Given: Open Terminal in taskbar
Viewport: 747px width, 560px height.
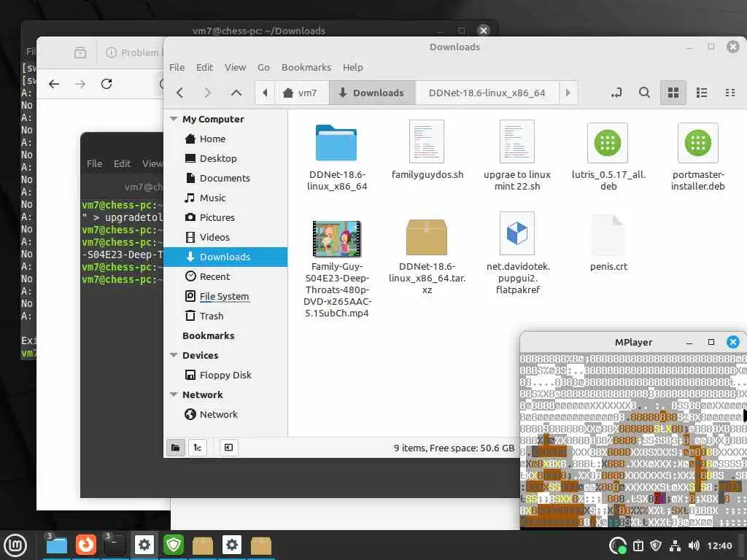Looking at the screenshot, I should click(x=115, y=545).
